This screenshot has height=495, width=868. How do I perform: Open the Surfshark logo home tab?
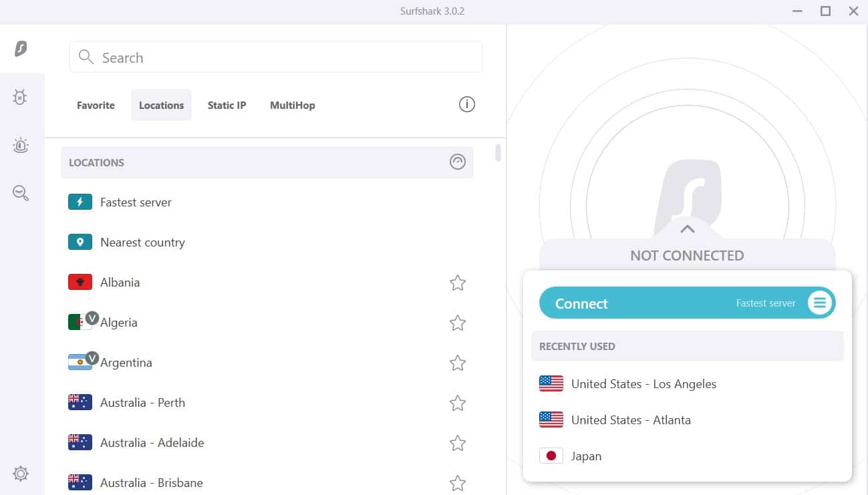(21, 49)
